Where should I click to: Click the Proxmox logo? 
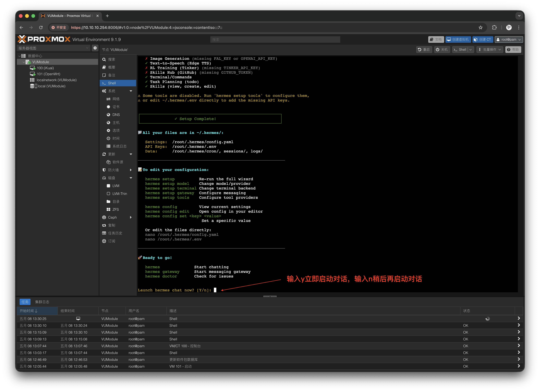pyautogui.click(x=44, y=39)
